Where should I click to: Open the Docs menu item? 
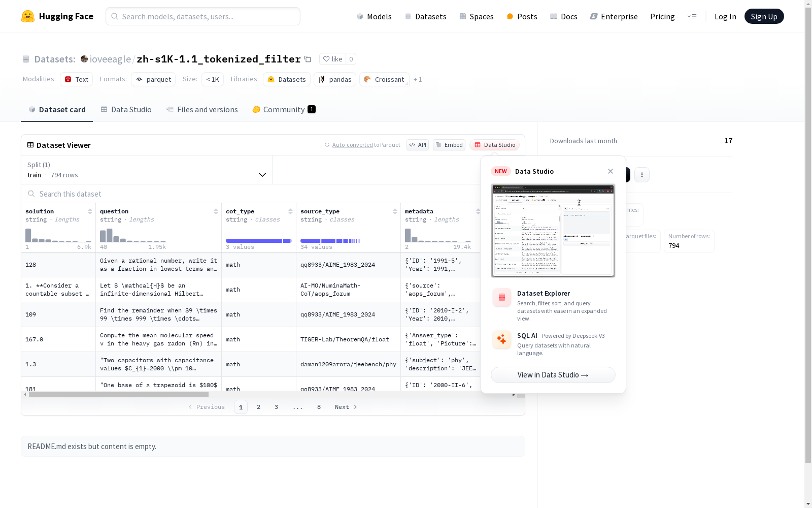click(x=564, y=16)
